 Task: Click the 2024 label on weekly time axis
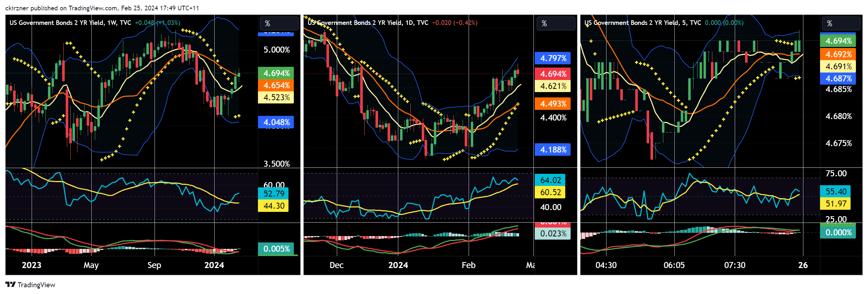[x=214, y=265]
